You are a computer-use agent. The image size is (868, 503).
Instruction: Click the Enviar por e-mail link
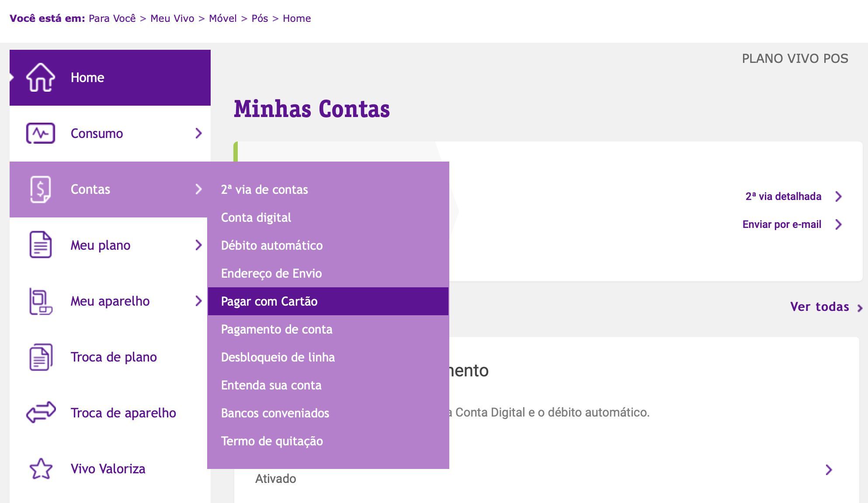782,224
